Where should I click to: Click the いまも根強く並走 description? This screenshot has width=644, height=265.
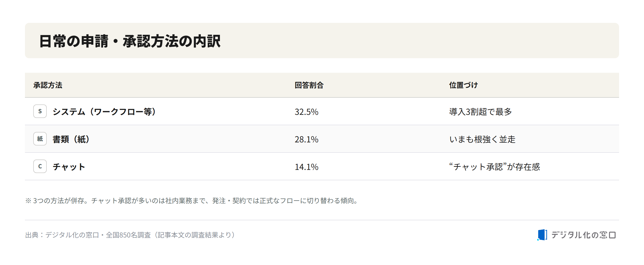click(482, 139)
